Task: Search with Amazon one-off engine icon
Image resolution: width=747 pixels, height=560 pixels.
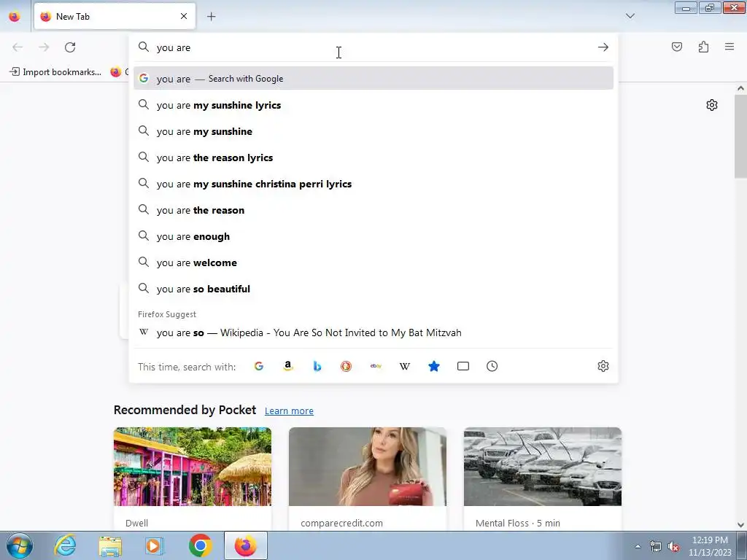Action: (x=287, y=366)
